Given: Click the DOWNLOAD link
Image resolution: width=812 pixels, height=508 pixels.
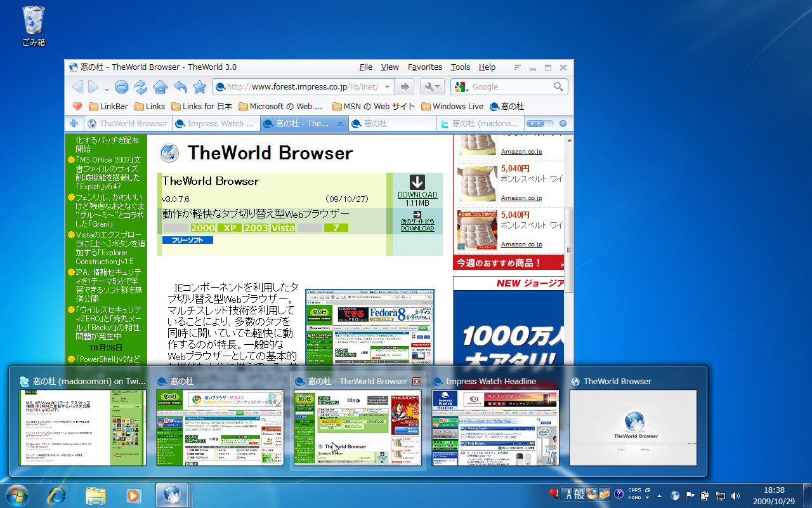Looking at the screenshot, I should pyautogui.click(x=417, y=195).
